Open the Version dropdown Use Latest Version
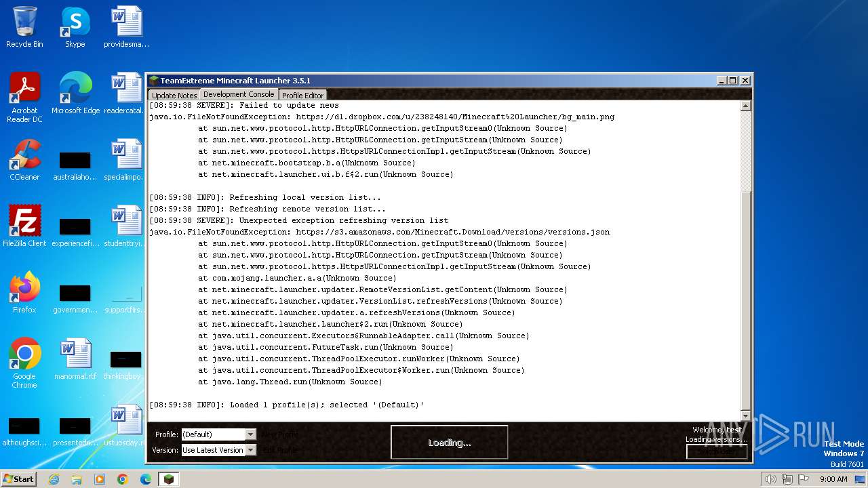Screen dimensions: 868x488 [218, 450]
